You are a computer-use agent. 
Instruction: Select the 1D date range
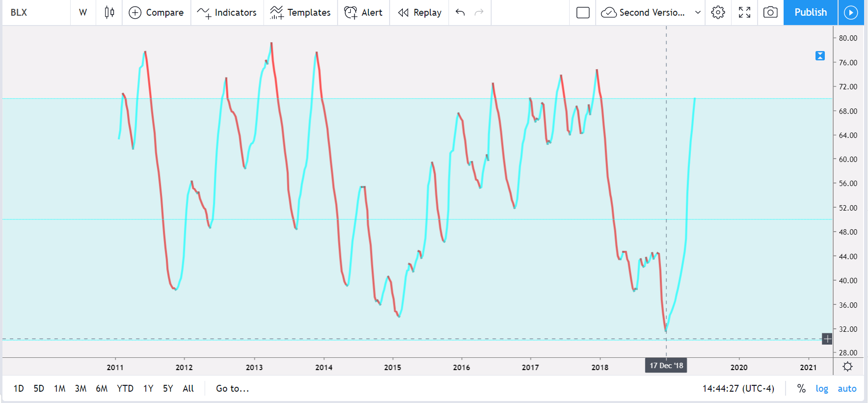pyautogui.click(x=19, y=389)
